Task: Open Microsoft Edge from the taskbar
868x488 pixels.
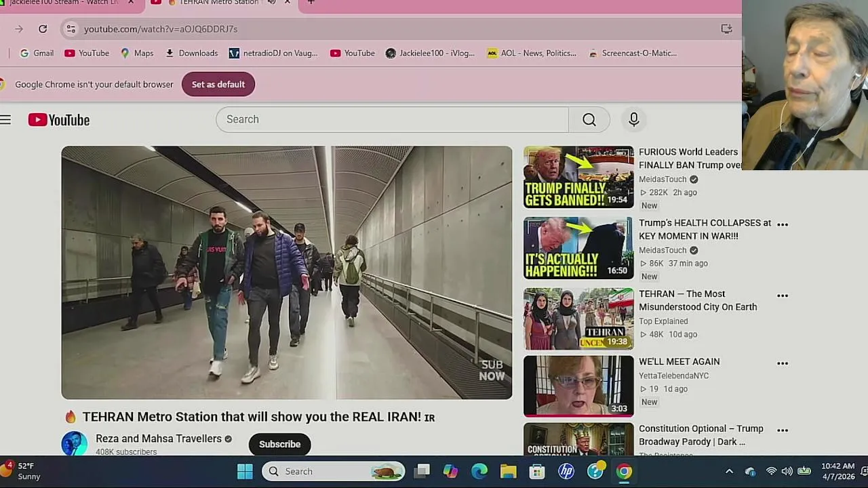Action: [x=479, y=471]
